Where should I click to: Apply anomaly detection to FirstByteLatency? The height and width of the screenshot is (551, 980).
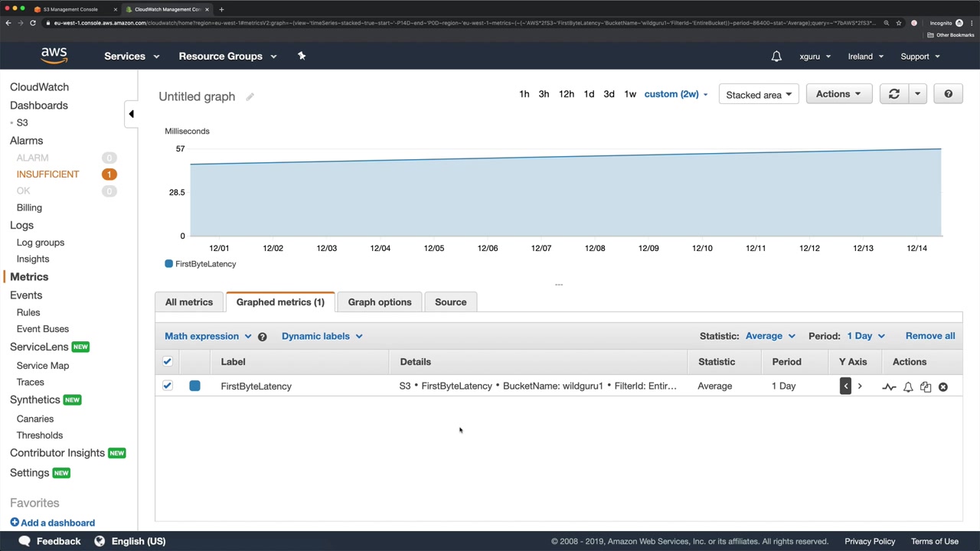pyautogui.click(x=889, y=387)
